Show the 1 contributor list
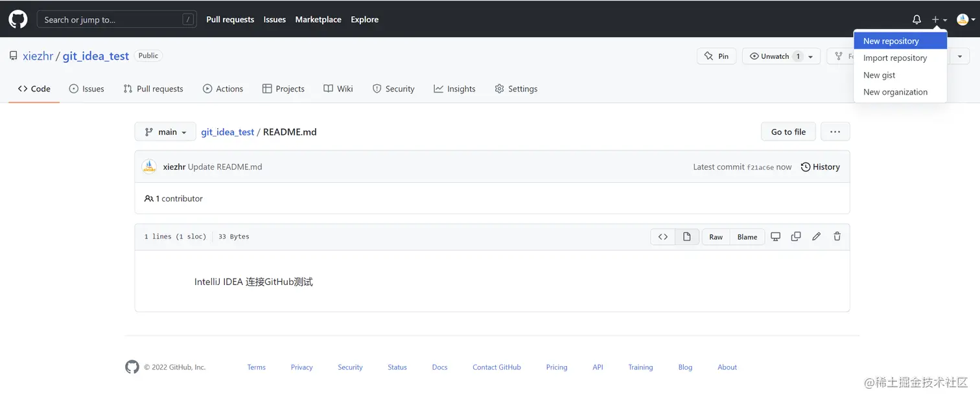Image resolution: width=980 pixels, height=401 pixels. coord(174,198)
